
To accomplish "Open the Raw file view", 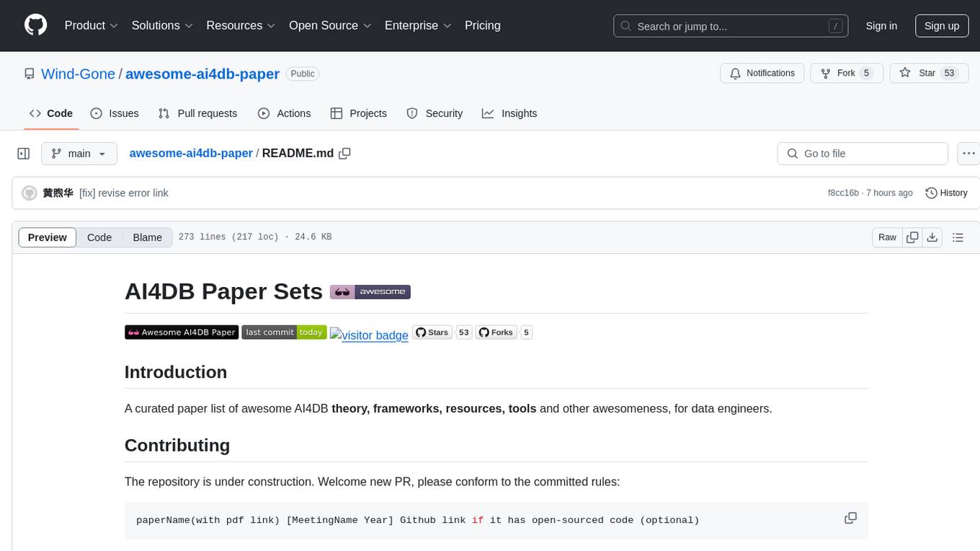I will pyautogui.click(x=887, y=237).
